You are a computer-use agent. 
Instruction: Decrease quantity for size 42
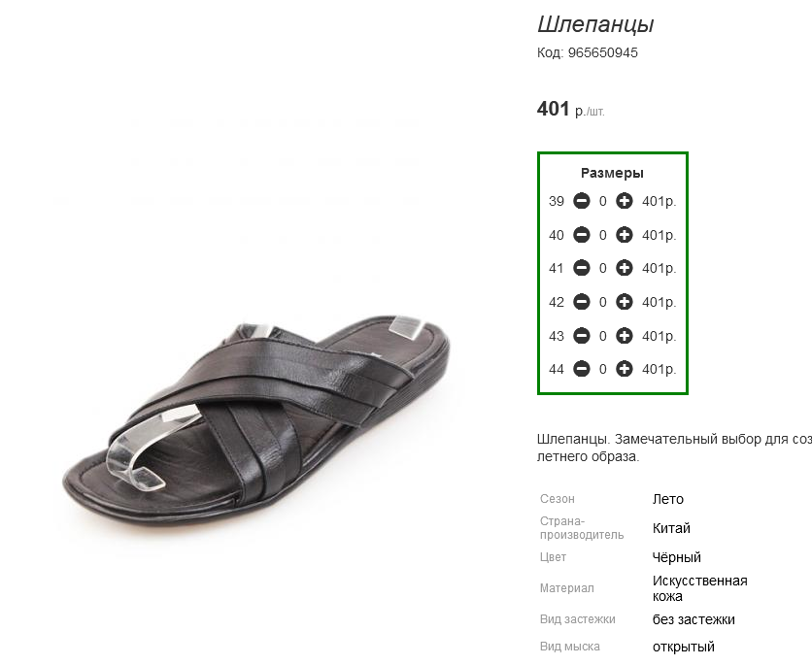(x=582, y=302)
